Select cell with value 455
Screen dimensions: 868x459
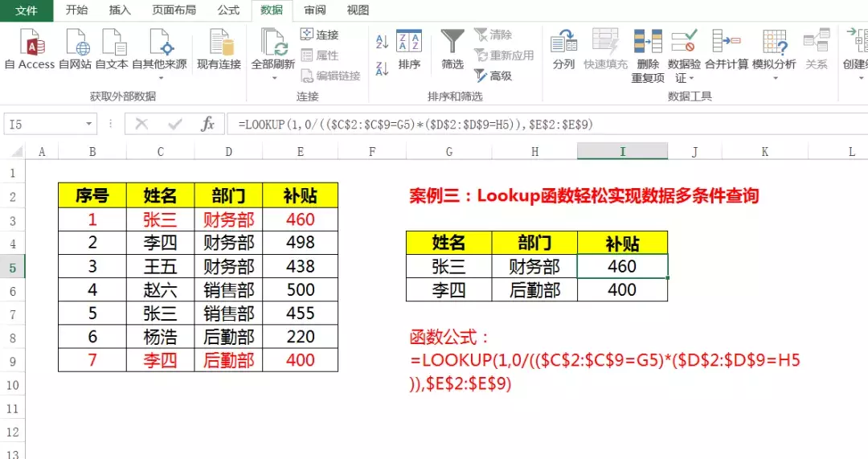[x=300, y=314]
